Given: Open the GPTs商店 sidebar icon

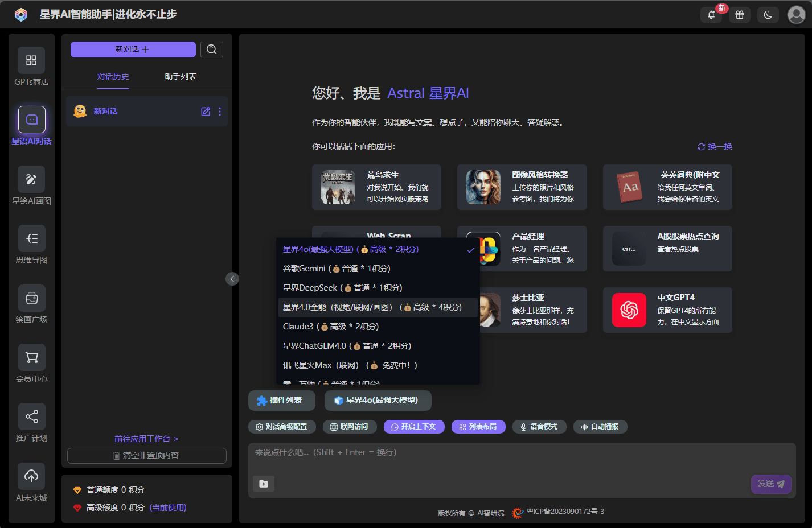Looking at the screenshot, I should (x=31, y=60).
